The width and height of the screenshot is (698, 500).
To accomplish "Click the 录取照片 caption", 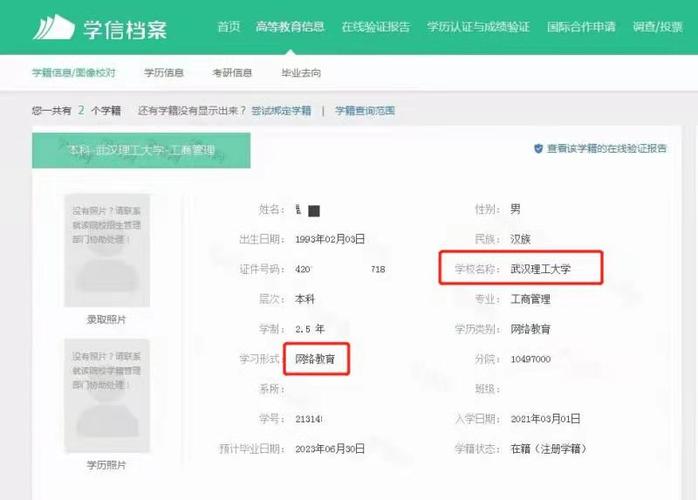I will [x=106, y=319].
